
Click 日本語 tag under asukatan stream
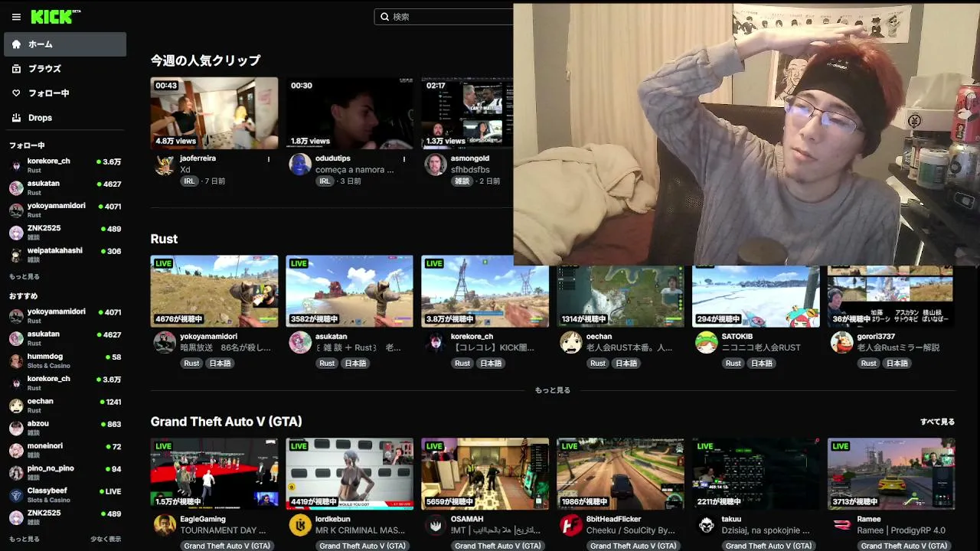click(355, 364)
